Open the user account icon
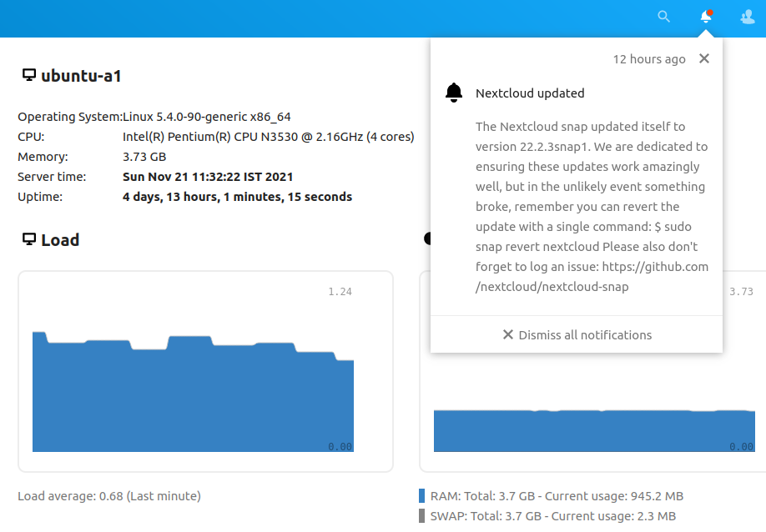The height and width of the screenshot is (532, 766). point(747,17)
